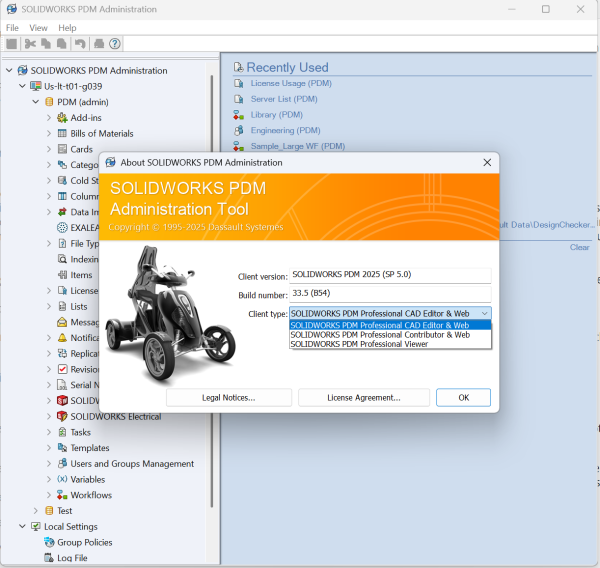Screen dimensions: 600x568
Task: Click the tree panel vertical scrollbar
Action: click(212, 291)
